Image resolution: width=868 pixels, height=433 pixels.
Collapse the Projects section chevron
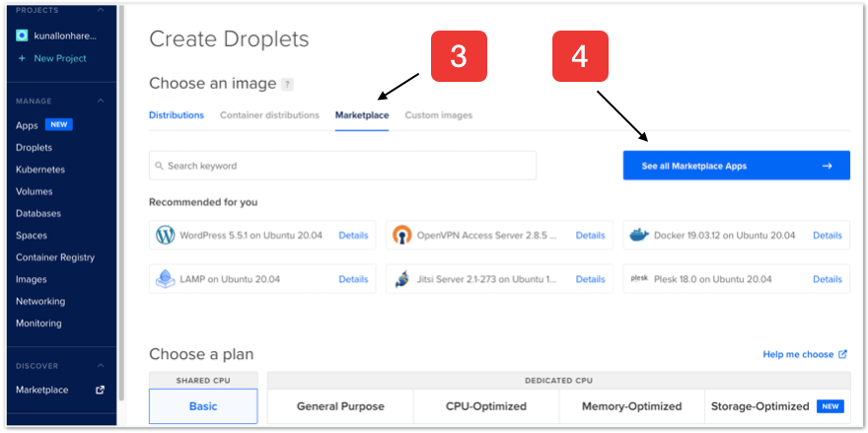point(101,10)
